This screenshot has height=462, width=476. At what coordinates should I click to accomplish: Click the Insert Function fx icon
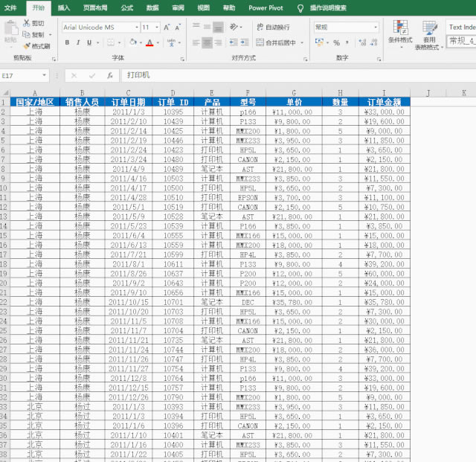(110, 75)
